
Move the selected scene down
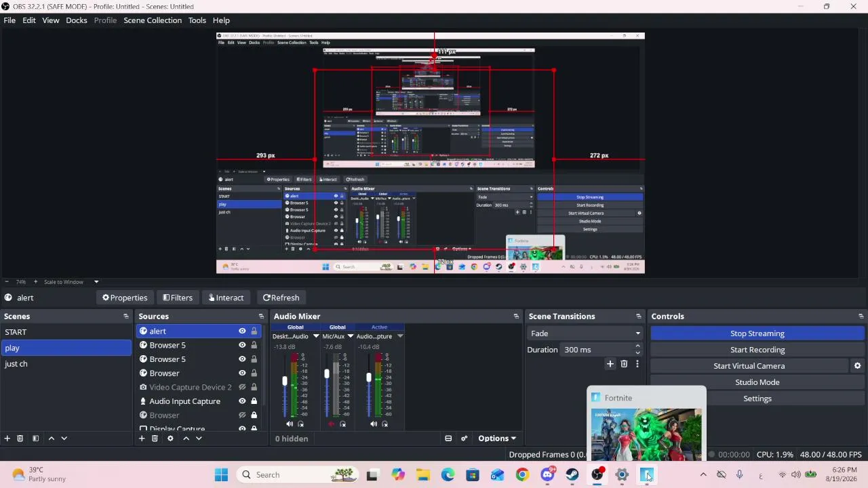(x=64, y=439)
